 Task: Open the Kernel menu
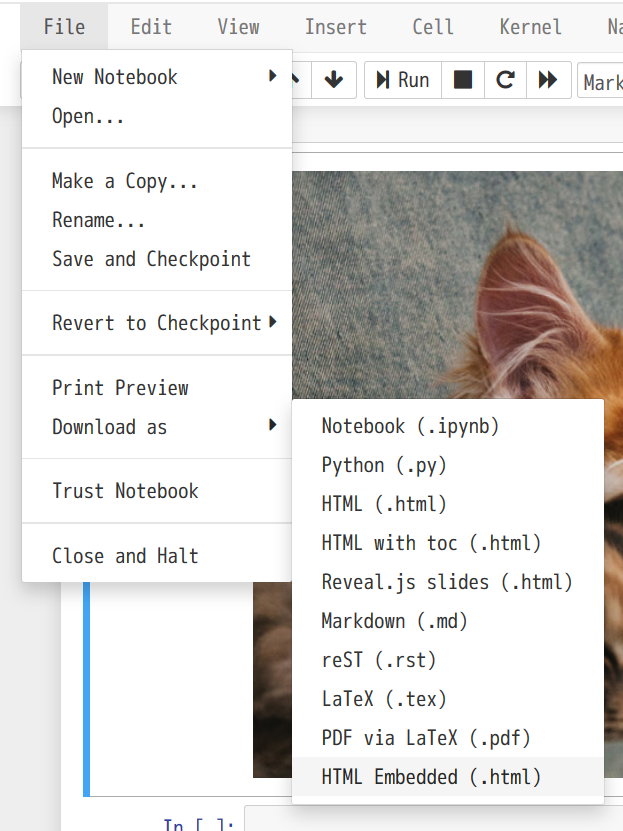tap(530, 27)
